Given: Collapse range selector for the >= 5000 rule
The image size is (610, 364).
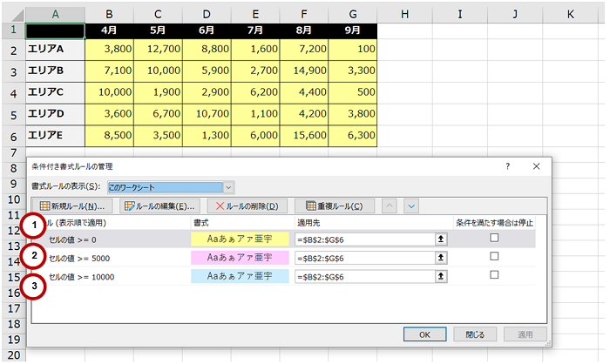Looking at the screenshot, I should click(442, 258).
